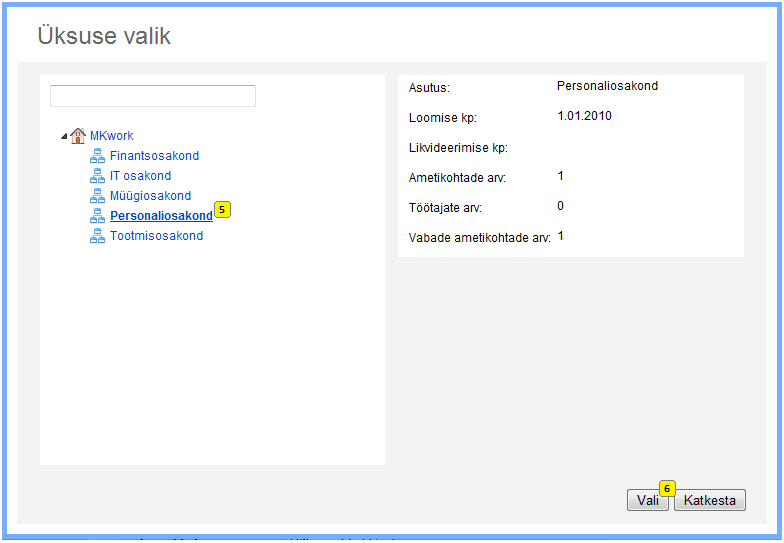This screenshot has width=784, height=543.
Task: Click the Asutus value Personaliosakond in details
Action: click(607, 87)
